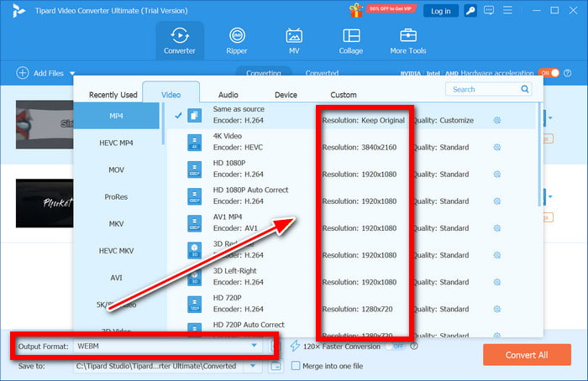Image resolution: width=588 pixels, height=381 pixels.
Task: Open settings gear for 3D Left-Right
Action: pyautogui.click(x=497, y=282)
